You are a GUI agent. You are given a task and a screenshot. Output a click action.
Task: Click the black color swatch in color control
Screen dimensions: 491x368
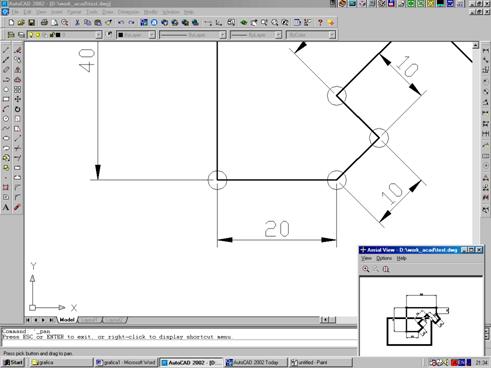121,35
